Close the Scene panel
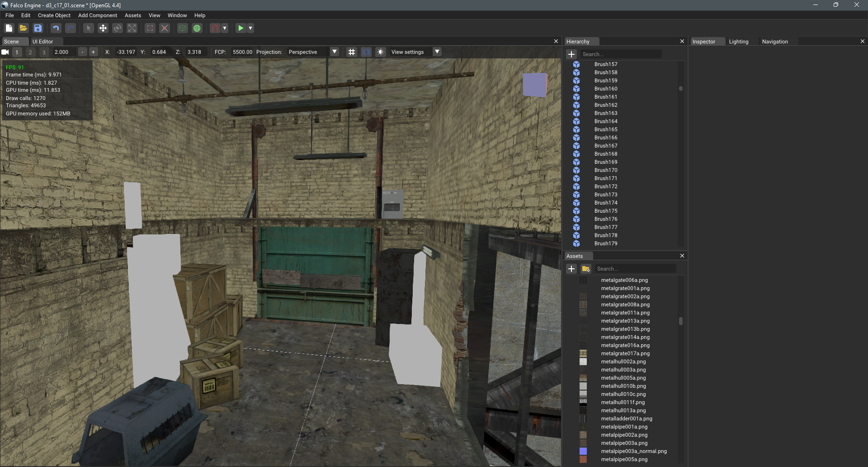This screenshot has width=868, height=467. 556,41
